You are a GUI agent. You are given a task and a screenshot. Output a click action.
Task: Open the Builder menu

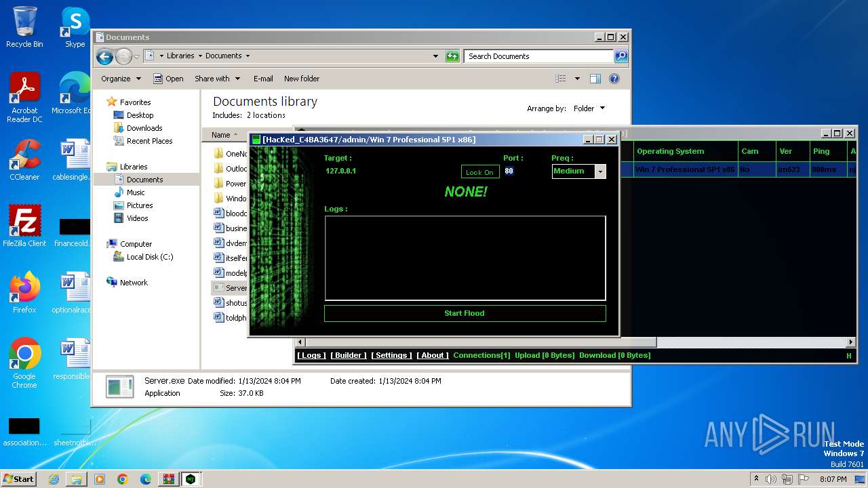click(349, 355)
